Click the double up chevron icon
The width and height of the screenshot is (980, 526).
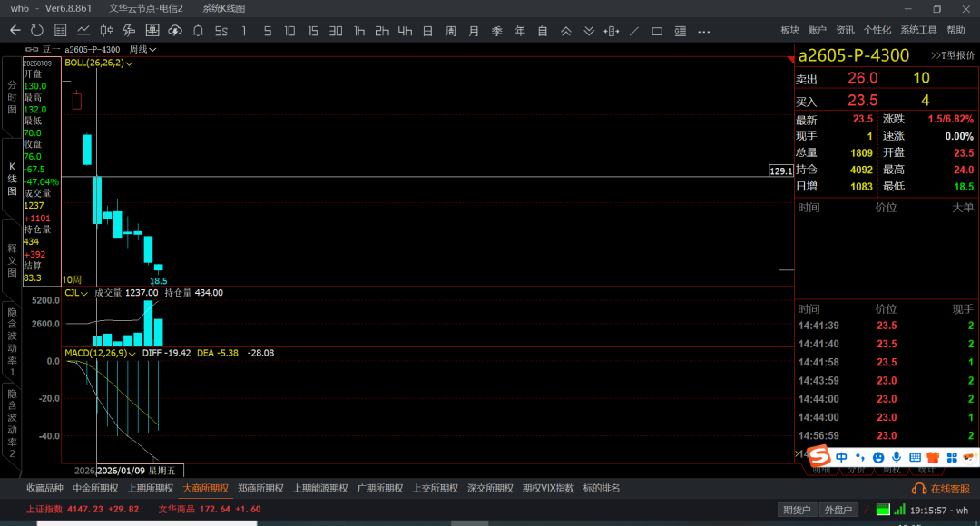coord(565,31)
